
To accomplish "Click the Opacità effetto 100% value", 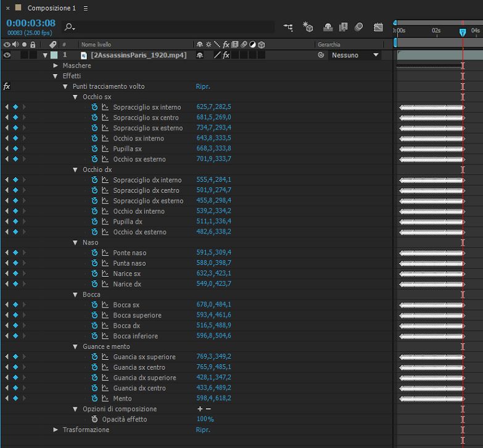I will point(205,419).
